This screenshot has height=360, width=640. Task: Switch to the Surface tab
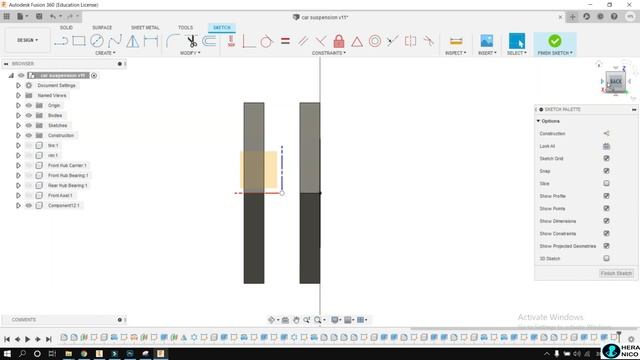pos(102,28)
